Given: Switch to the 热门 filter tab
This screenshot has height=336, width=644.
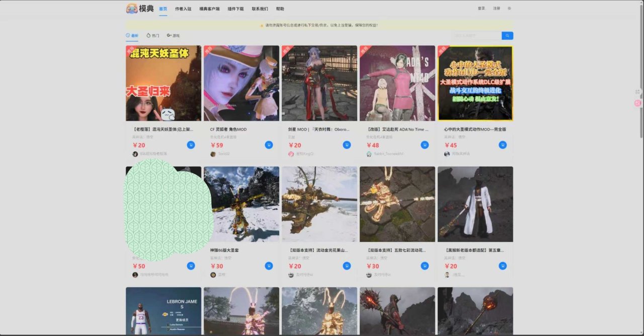Looking at the screenshot, I should coord(152,36).
